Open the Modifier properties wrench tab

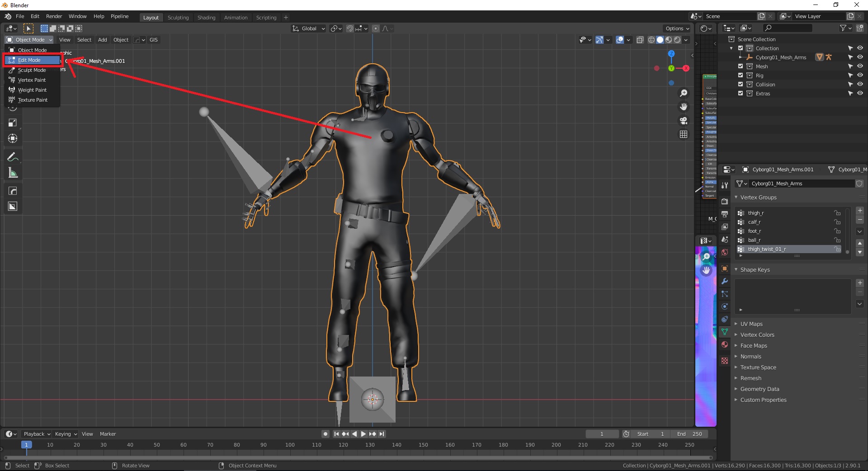[725, 281]
